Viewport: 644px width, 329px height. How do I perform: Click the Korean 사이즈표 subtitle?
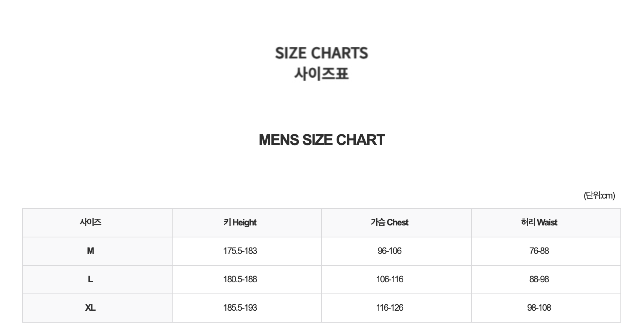pyautogui.click(x=322, y=74)
